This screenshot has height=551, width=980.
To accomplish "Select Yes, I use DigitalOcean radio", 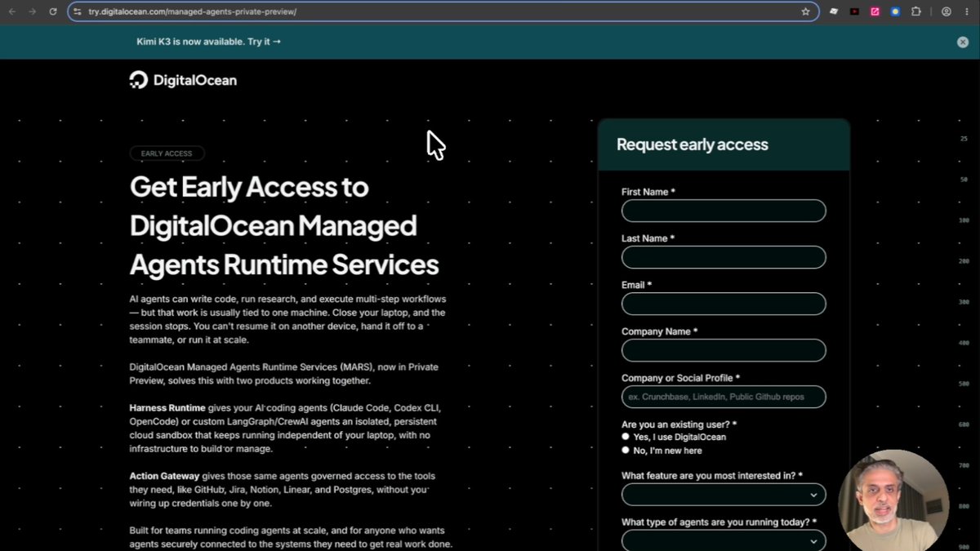I will (626, 437).
